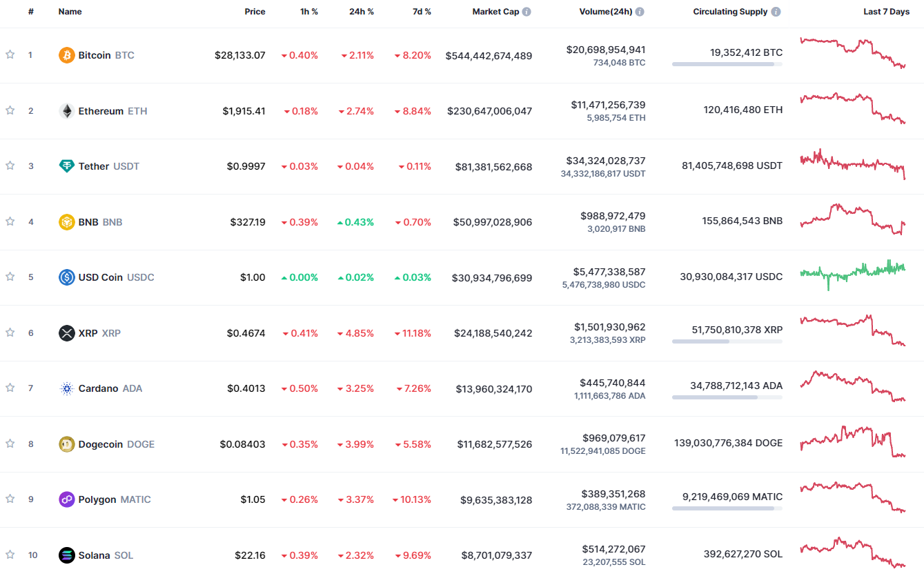Sort by the 24h % column header
The height and width of the screenshot is (576, 924).
(361, 12)
